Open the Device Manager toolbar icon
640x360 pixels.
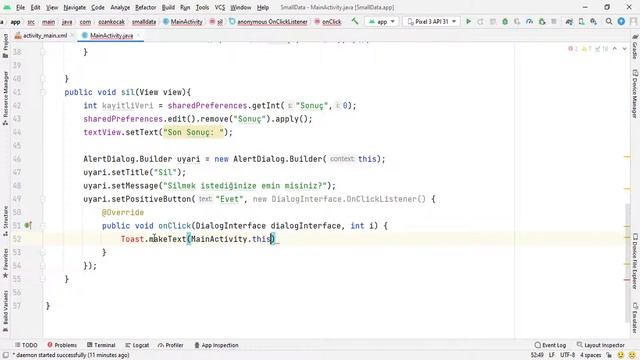[x=581, y=21]
